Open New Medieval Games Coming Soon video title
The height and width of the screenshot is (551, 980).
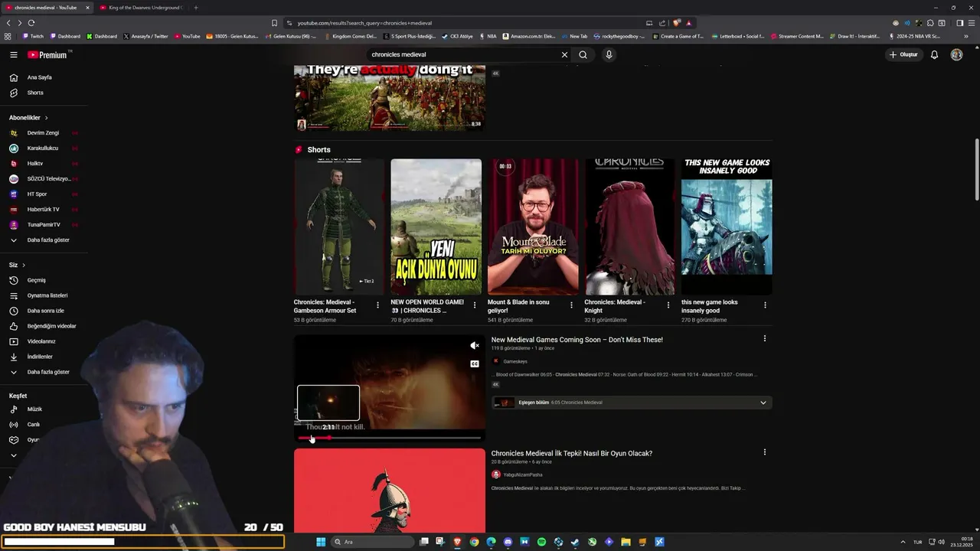pyautogui.click(x=577, y=340)
